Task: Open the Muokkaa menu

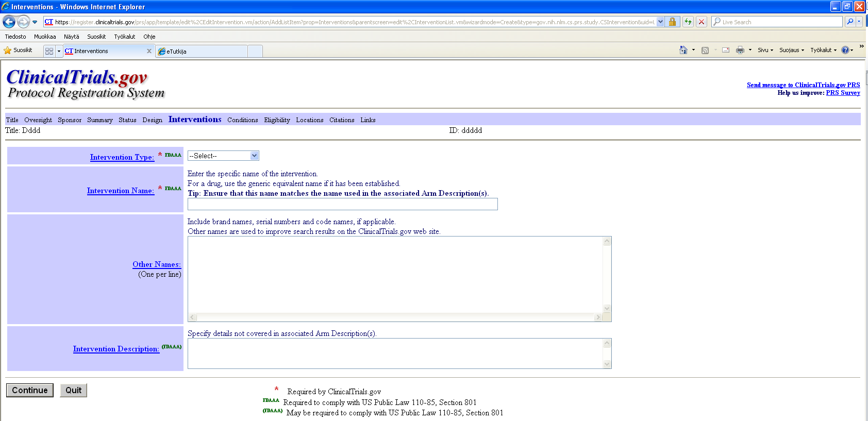Action: click(x=45, y=37)
